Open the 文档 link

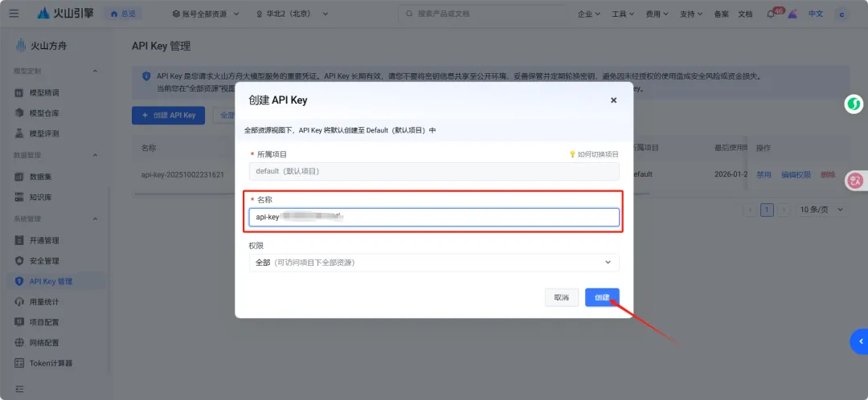(x=745, y=14)
